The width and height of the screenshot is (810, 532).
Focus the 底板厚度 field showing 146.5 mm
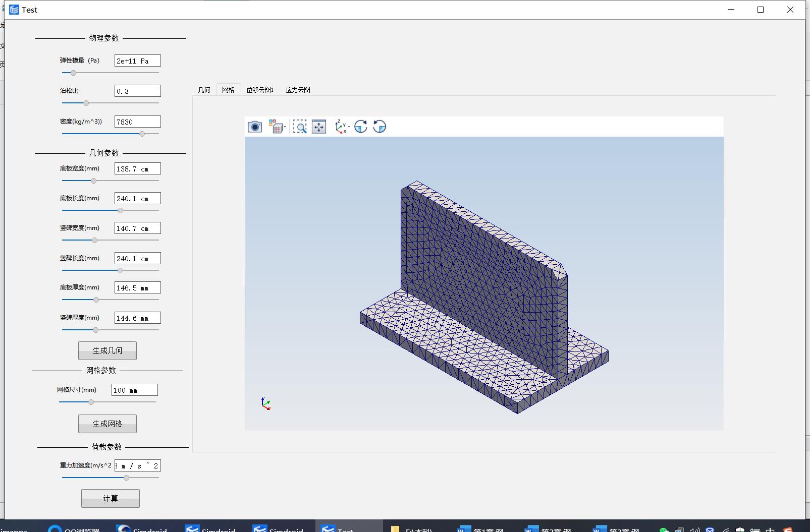138,287
